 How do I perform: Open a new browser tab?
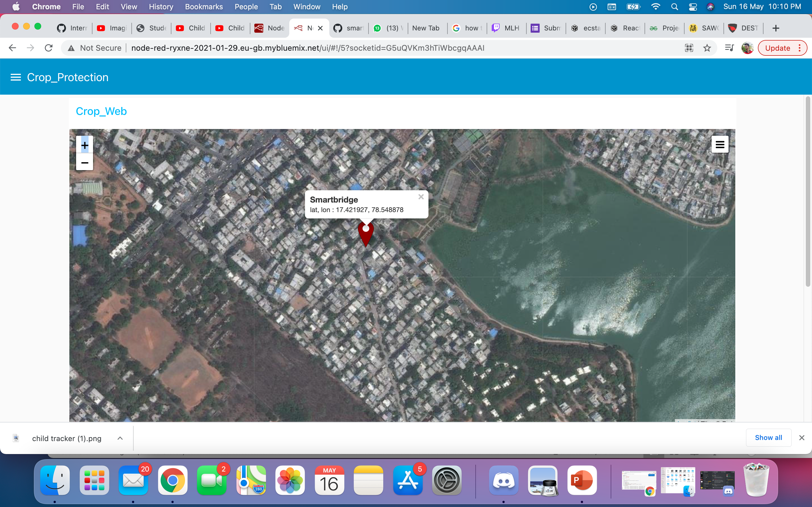pos(775,28)
